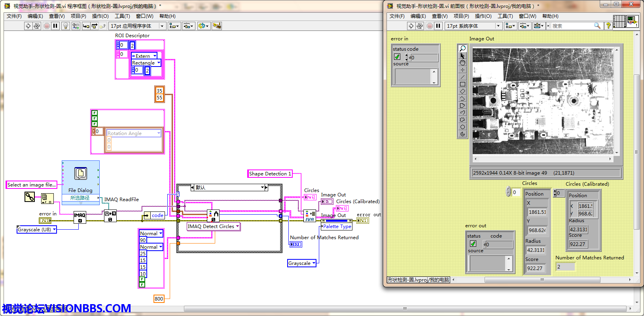The width and height of the screenshot is (644, 316).
Task: Open 工具(T) menu in block diagram window
Action: pos(122,16)
